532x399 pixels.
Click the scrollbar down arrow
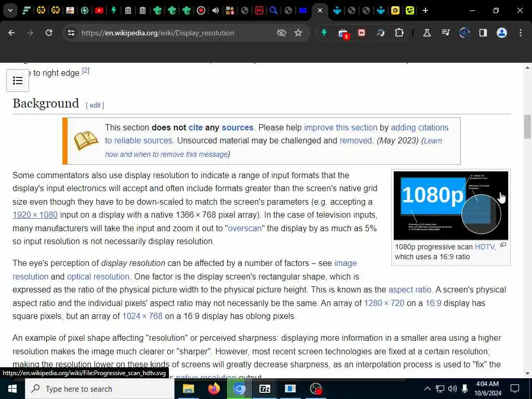point(527,374)
